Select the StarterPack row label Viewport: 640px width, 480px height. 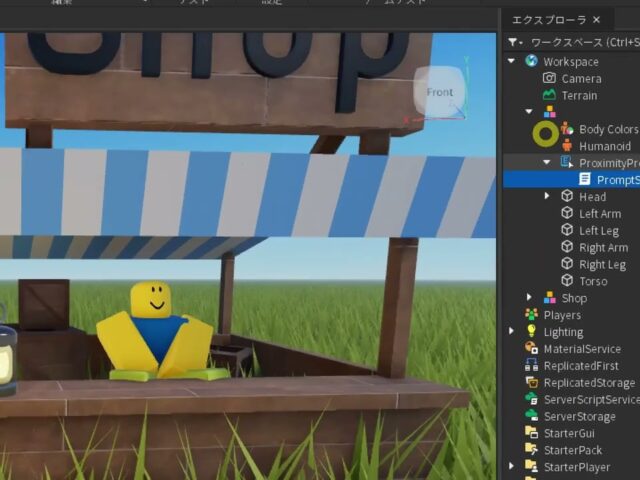[573, 450]
